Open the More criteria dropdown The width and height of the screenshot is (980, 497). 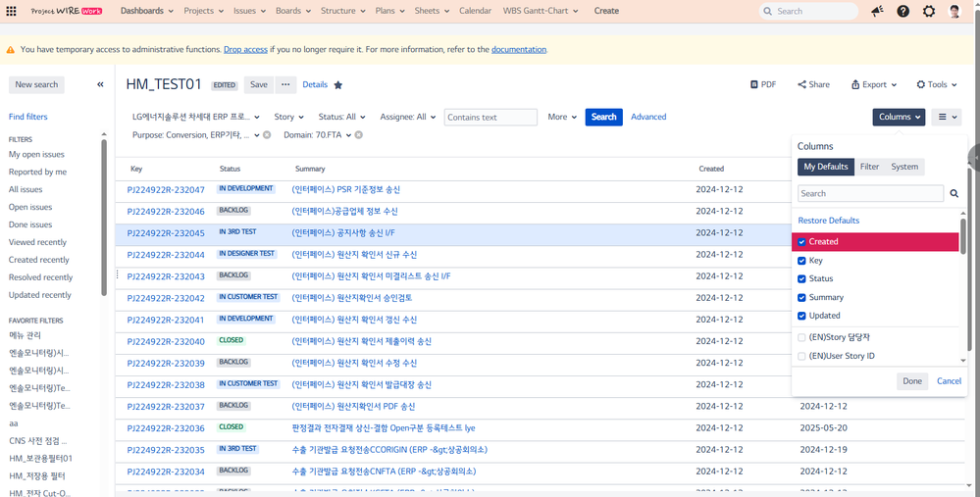pos(562,117)
